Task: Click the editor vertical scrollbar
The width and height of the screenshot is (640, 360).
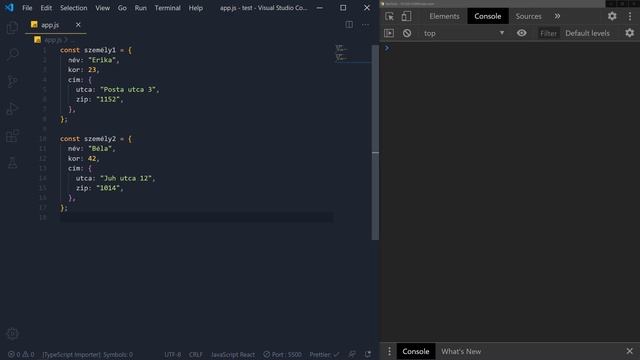Action: pos(375,142)
